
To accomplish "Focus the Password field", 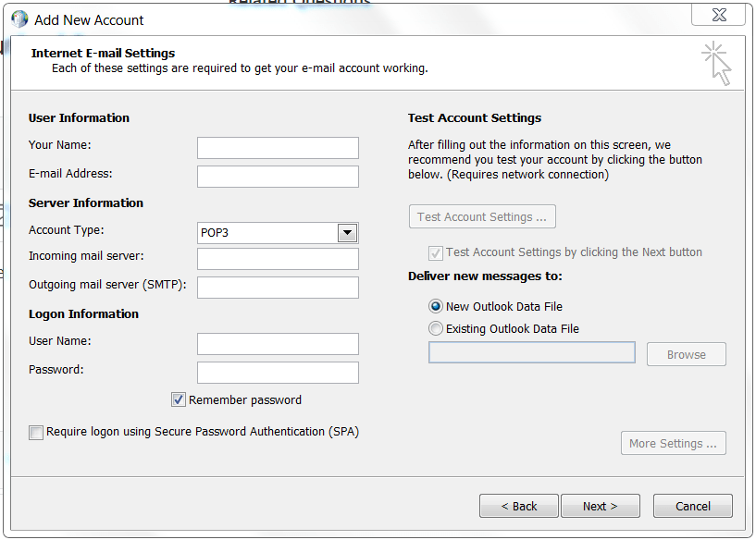I will coord(278,373).
